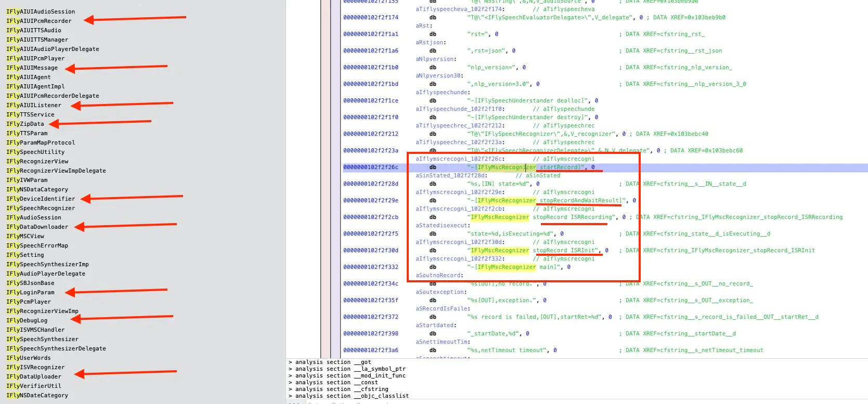
Task: Select IFlySBJsonBase in the sidebar
Action: click(x=30, y=283)
